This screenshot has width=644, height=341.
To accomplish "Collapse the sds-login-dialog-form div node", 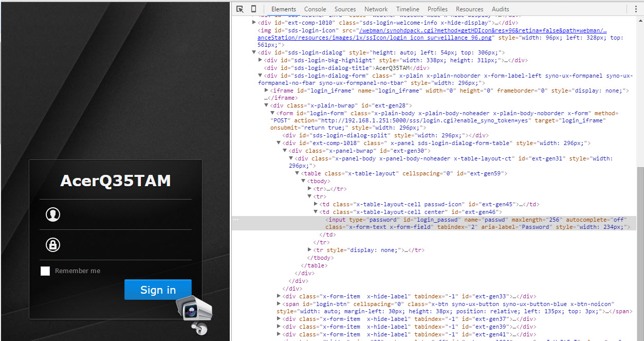I will (x=260, y=76).
